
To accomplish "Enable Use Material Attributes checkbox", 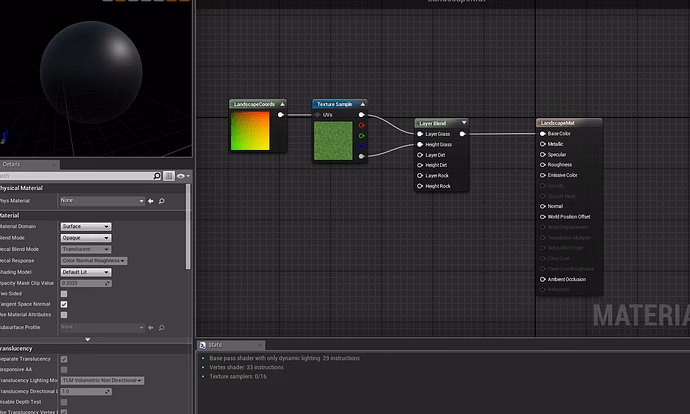I will pyautogui.click(x=64, y=315).
